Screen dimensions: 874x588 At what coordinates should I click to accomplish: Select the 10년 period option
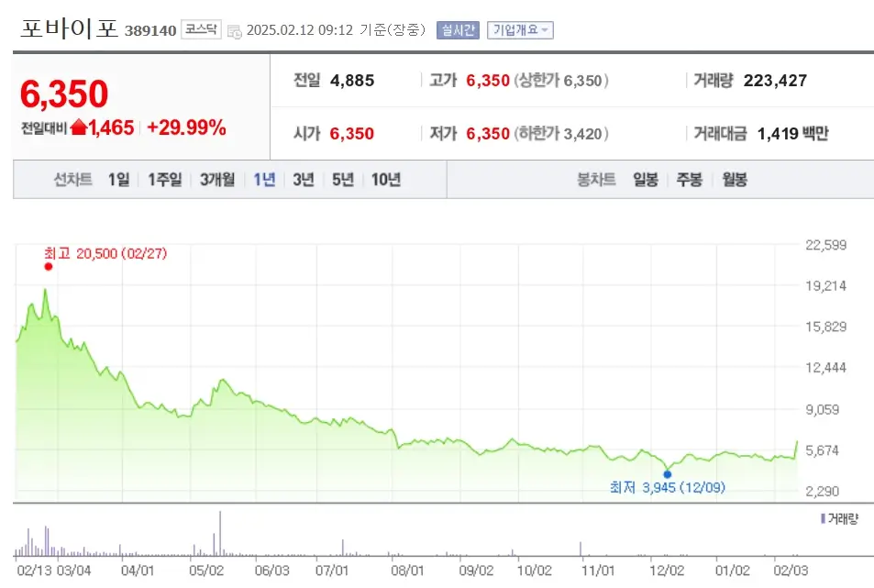click(x=386, y=180)
